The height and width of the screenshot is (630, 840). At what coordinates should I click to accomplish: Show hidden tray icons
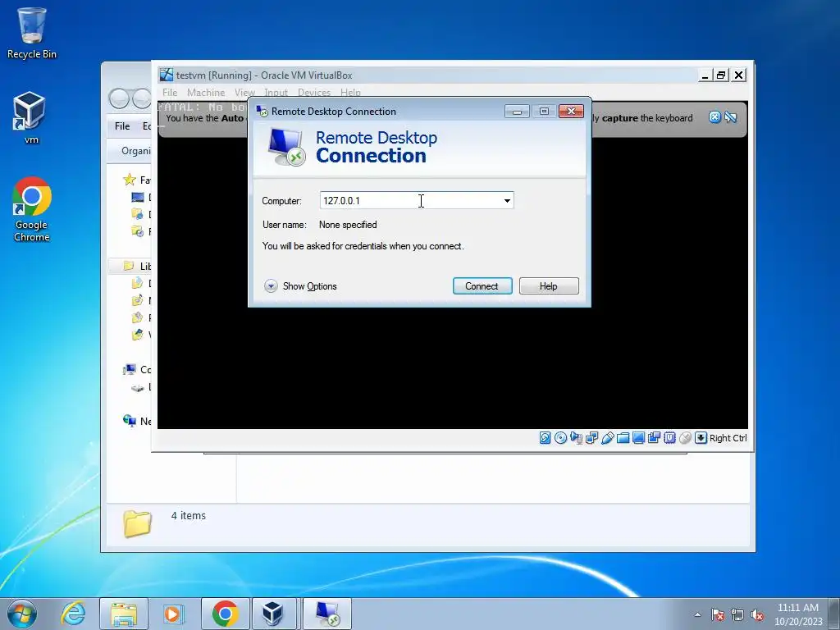tap(697, 614)
